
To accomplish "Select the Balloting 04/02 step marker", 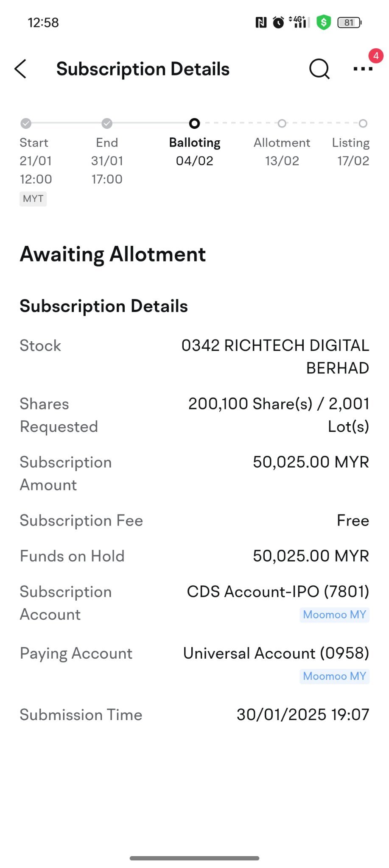I will click(194, 123).
